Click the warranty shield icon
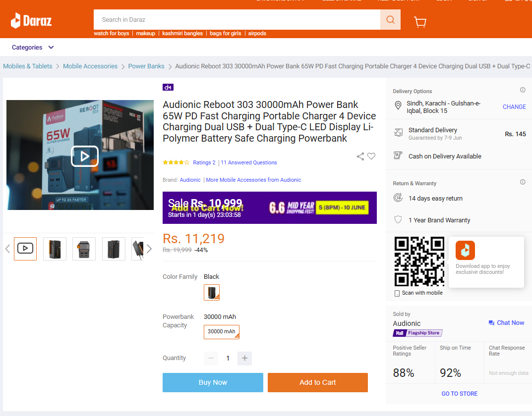The image size is (532, 416). 398,219
